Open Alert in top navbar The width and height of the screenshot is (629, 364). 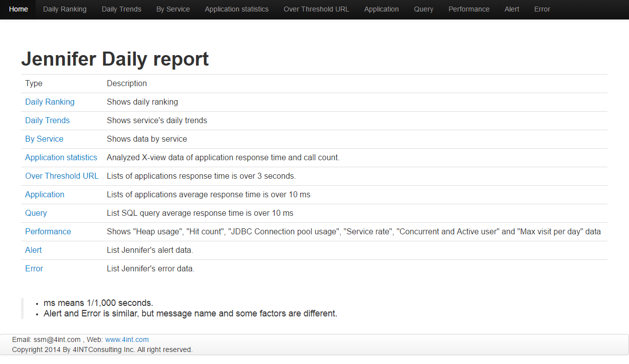512,9
